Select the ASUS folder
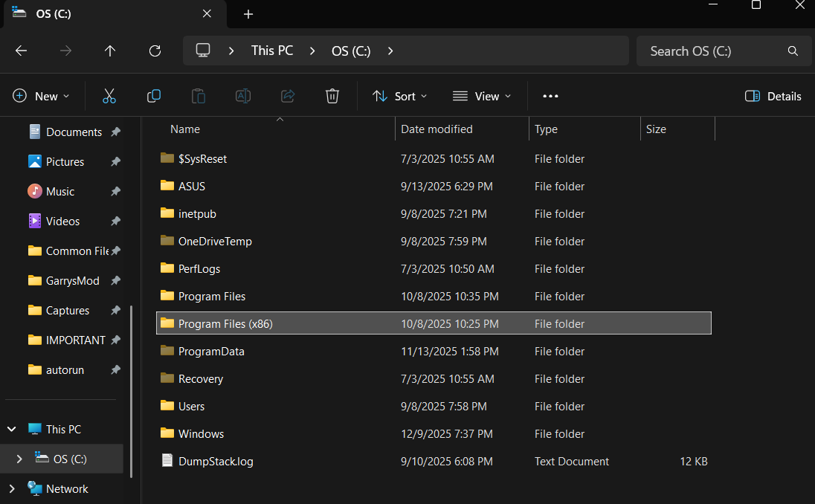The image size is (815, 504). [x=192, y=186]
